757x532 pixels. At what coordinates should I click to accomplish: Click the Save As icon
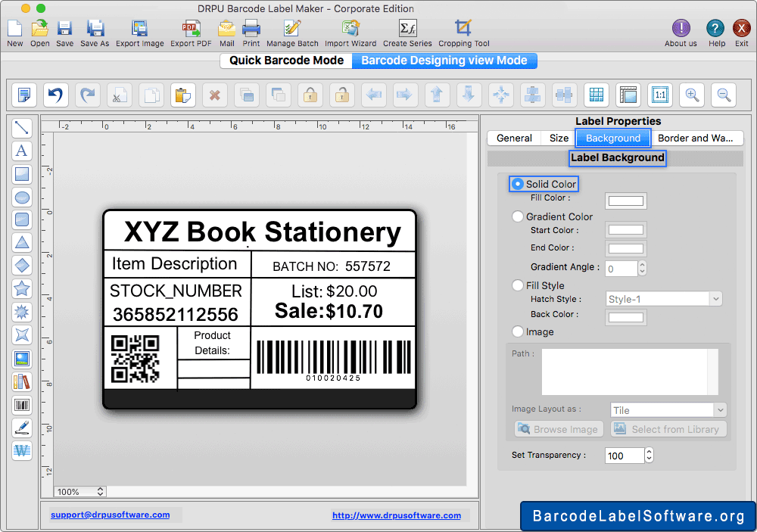point(95,29)
